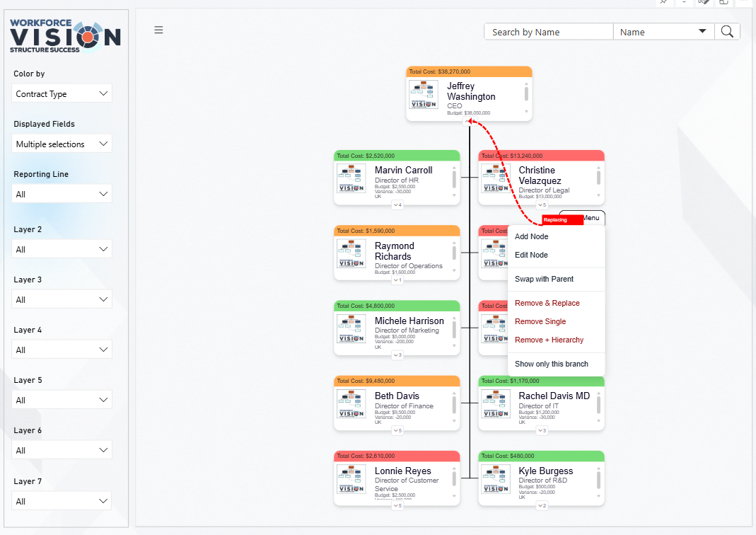Click the Menu button tab
This screenshot has height=535, width=756.
[593, 217]
